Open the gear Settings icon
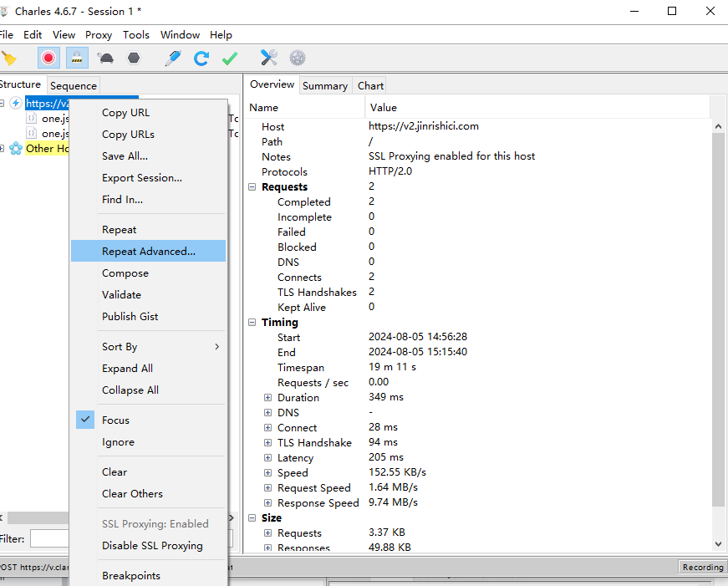 (298, 58)
